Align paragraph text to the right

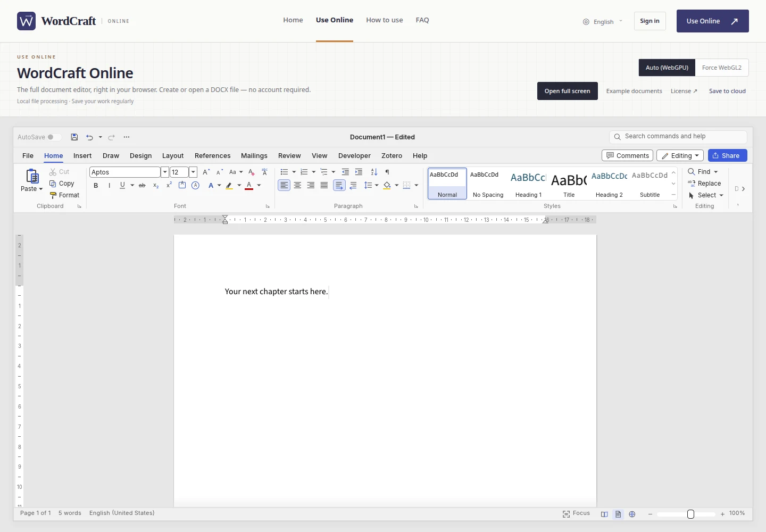(311, 185)
